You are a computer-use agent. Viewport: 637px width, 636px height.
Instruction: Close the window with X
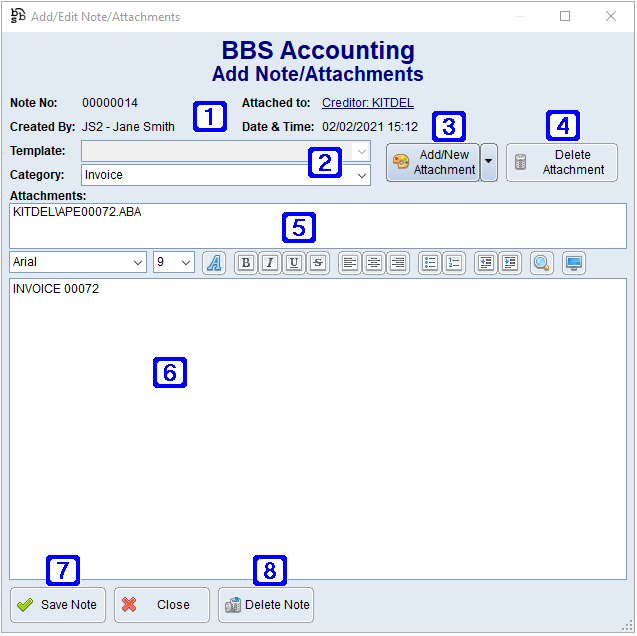611,16
